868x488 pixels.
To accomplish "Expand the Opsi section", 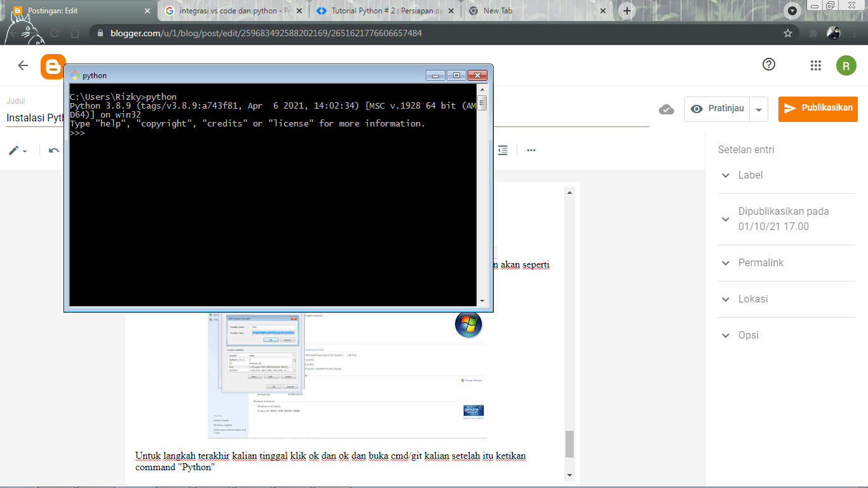I will pyautogui.click(x=786, y=335).
